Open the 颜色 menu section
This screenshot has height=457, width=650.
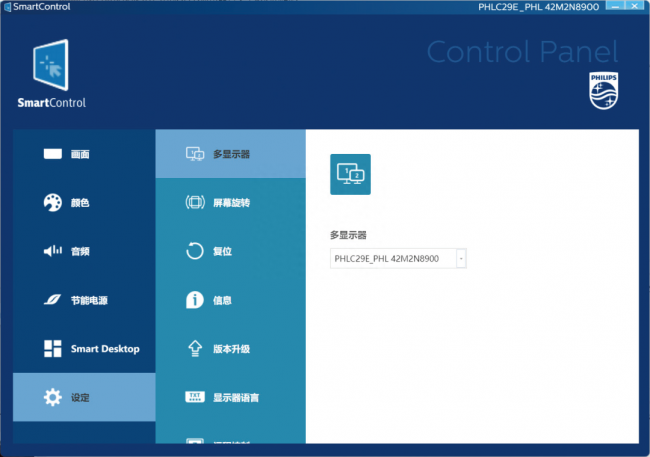(84, 202)
